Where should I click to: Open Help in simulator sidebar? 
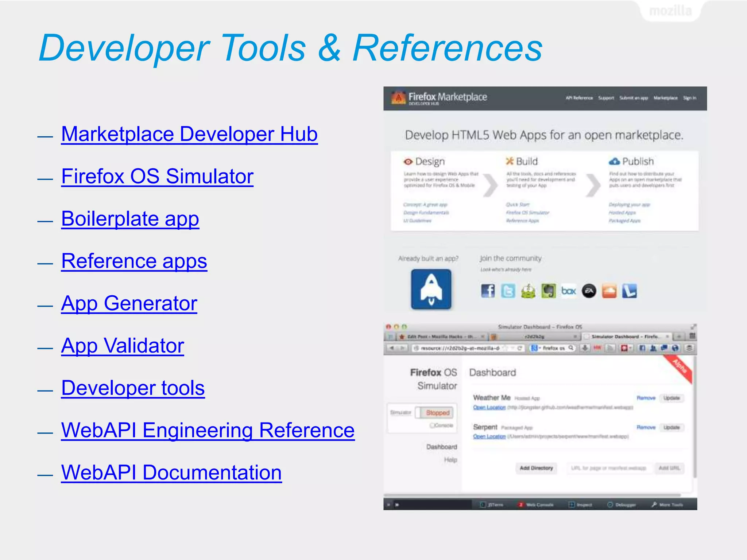[450, 460]
